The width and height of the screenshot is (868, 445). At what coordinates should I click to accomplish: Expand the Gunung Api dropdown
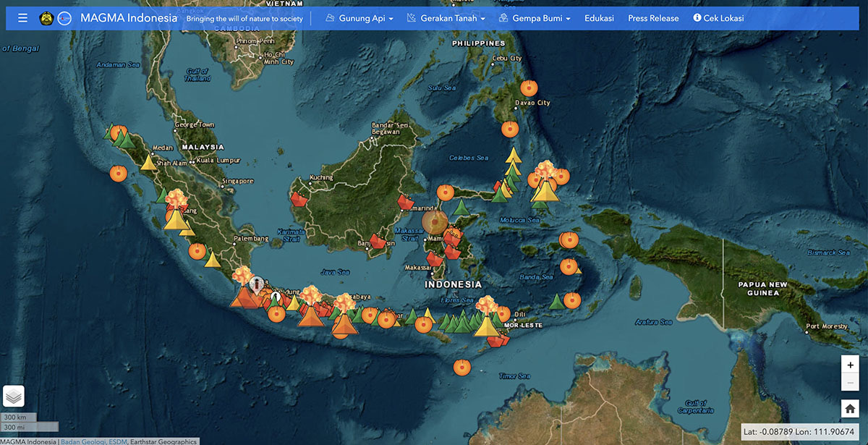359,18
